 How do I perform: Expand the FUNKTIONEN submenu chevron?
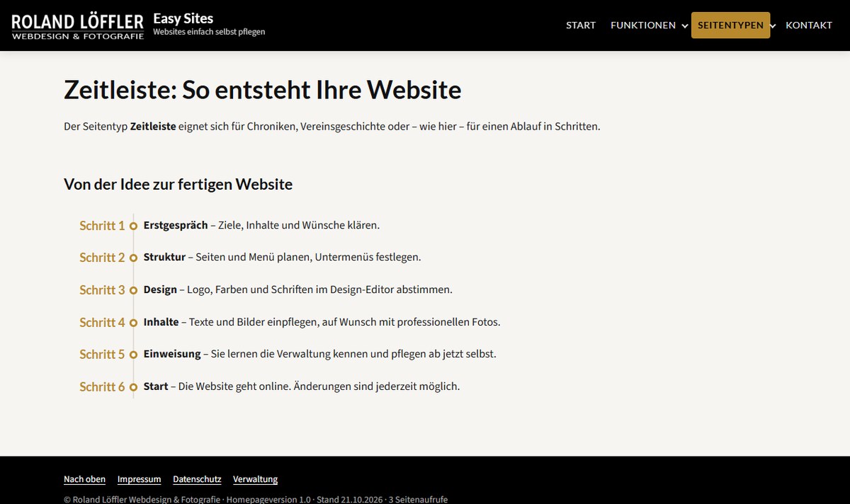[685, 26]
